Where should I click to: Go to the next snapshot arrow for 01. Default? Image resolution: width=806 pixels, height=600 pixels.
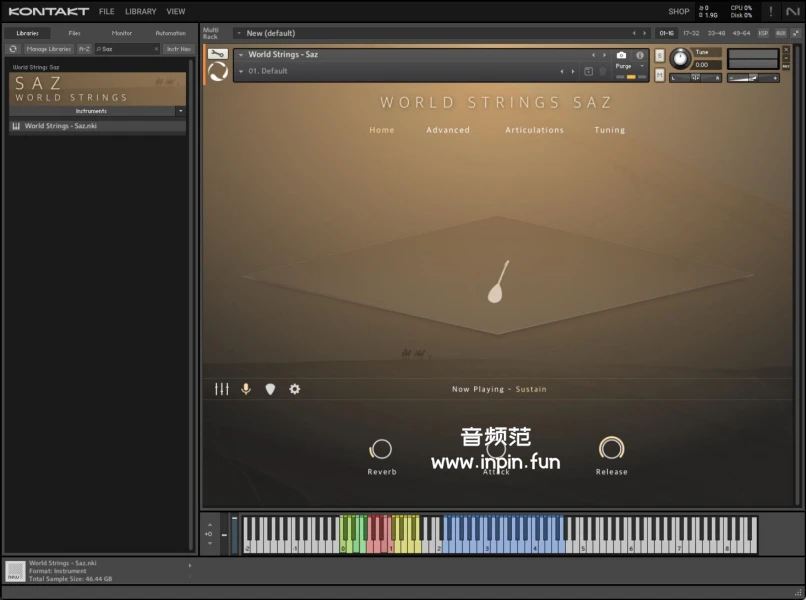[x=573, y=71]
